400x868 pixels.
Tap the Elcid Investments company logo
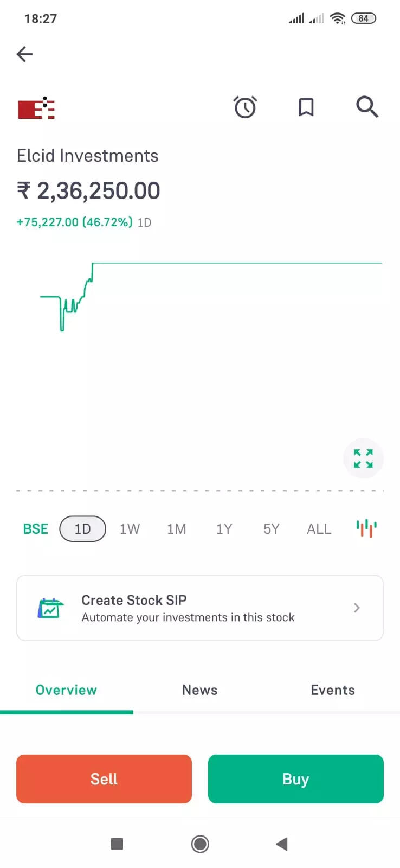click(x=36, y=108)
